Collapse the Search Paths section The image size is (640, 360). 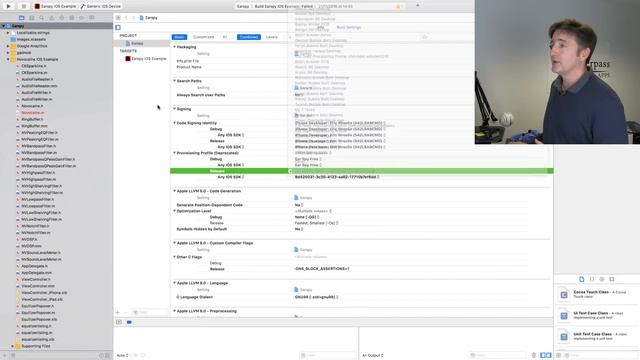pyautogui.click(x=174, y=81)
